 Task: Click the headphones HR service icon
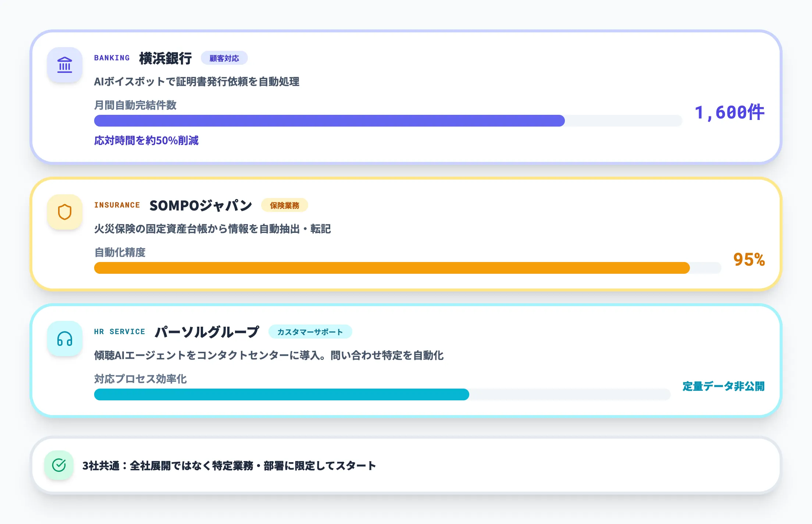pyautogui.click(x=65, y=339)
